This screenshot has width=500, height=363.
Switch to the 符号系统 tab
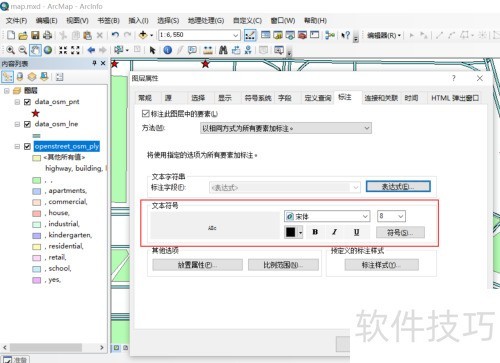258,98
